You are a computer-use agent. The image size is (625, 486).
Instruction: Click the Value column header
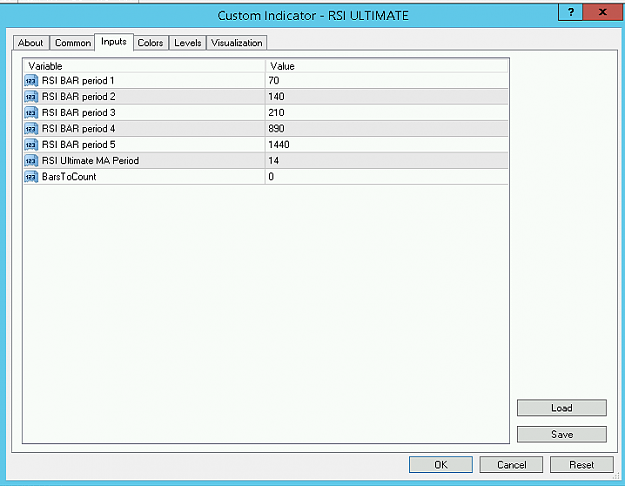pyautogui.click(x=387, y=66)
